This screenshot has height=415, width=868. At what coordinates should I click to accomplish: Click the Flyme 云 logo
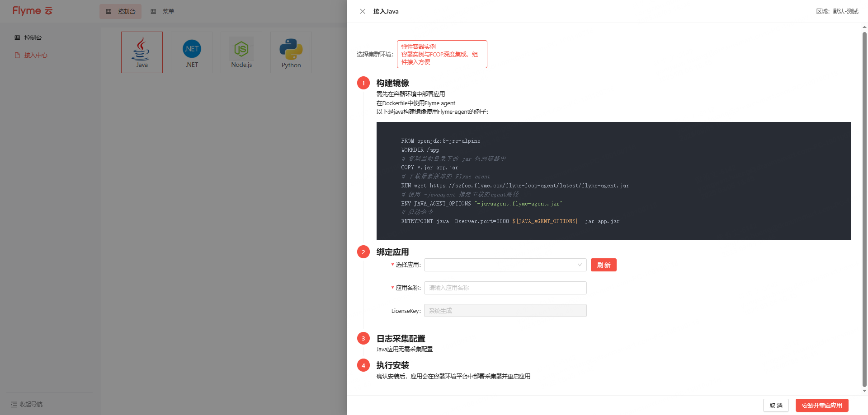pos(33,11)
